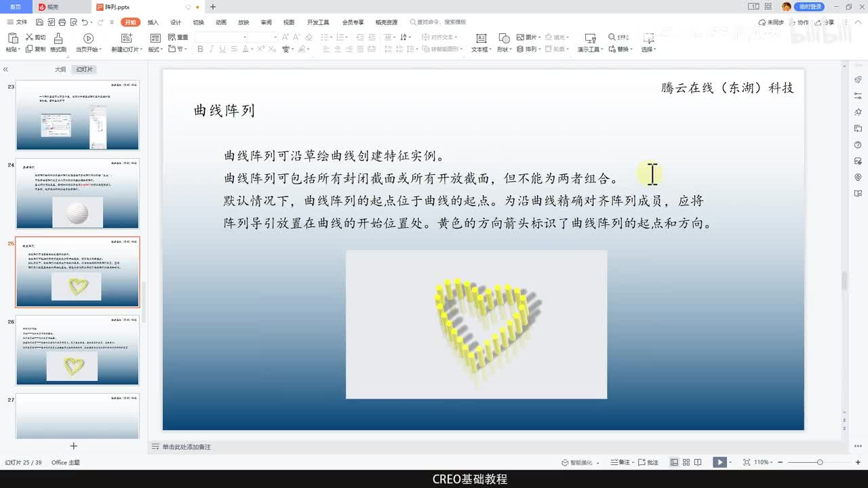Click the login (临时登录) button
This screenshot has height=488, width=868.
pos(810,7)
